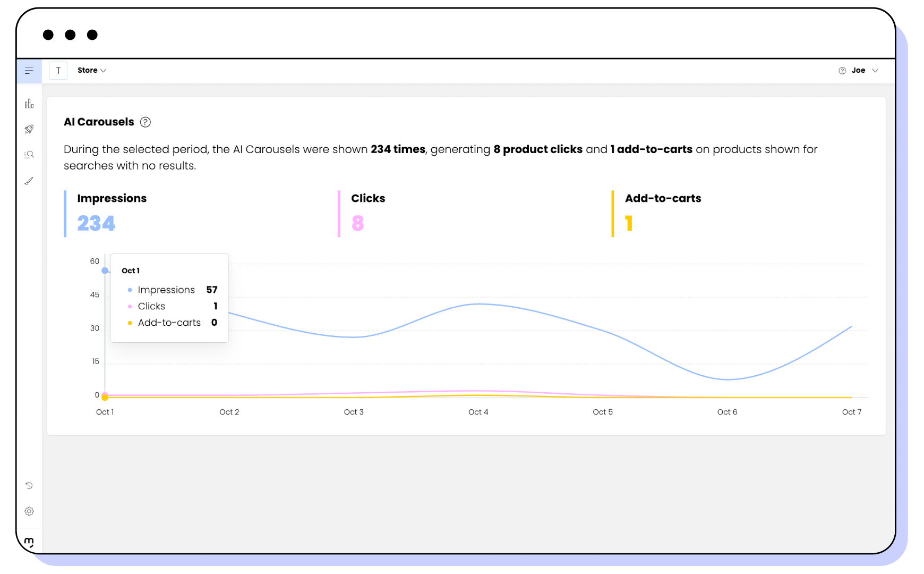This screenshot has width=924, height=574.
Task: Open the brush customization sidebar icon
Action: [29, 181]
